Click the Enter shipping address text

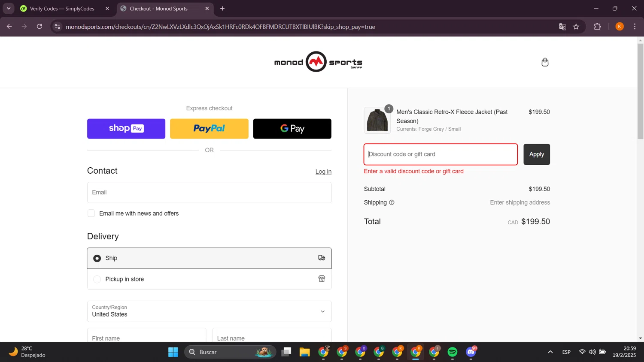[x=520, y=202]
